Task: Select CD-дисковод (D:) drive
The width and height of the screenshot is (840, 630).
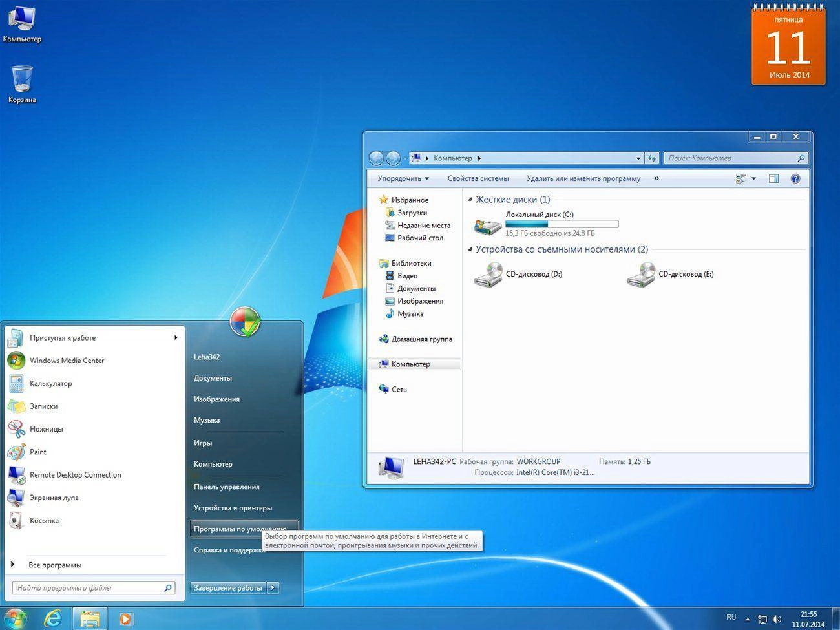Action: 519,275
